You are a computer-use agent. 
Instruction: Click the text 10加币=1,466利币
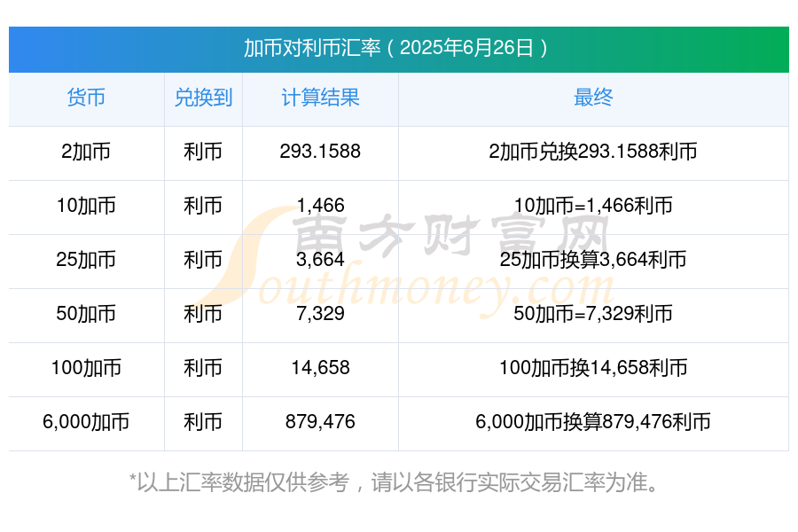click(593, 206)
